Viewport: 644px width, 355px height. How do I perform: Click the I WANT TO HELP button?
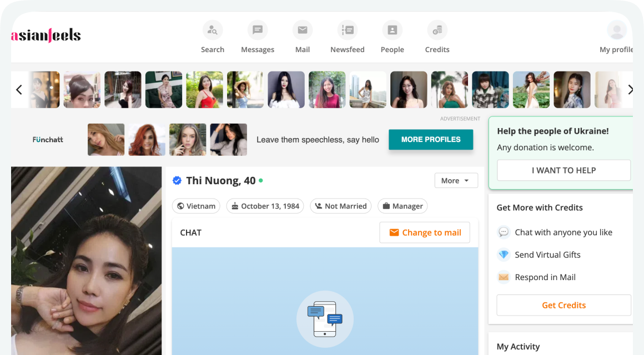coord(563,170)
